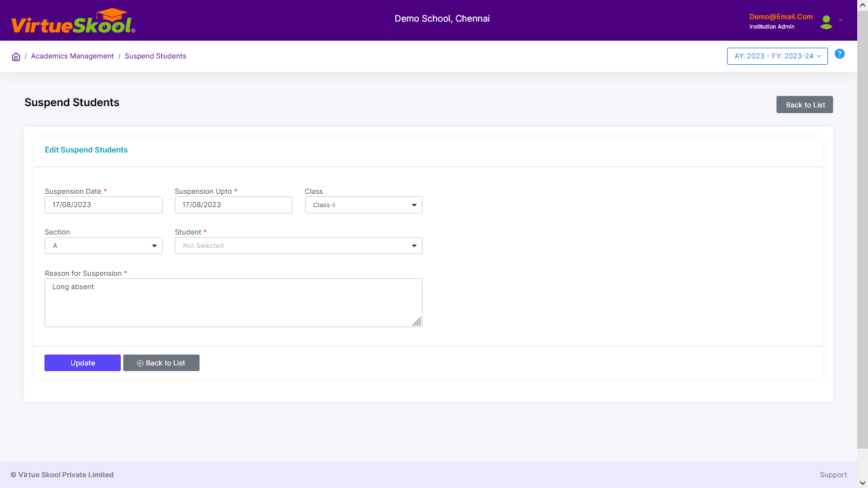Click the green user avatar icon

point(826,22)
